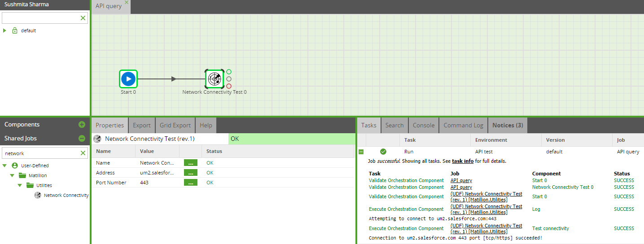Screen dimensions: 644x244
Task: Collapse the Shared Jobs panel with minus icon
Action: point(82,139)
